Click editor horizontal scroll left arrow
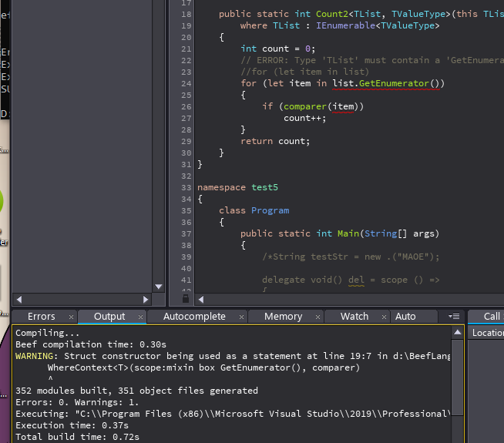The height and width of the screenshot is (443, 504). pyautogui.click(x=201, y=300)
